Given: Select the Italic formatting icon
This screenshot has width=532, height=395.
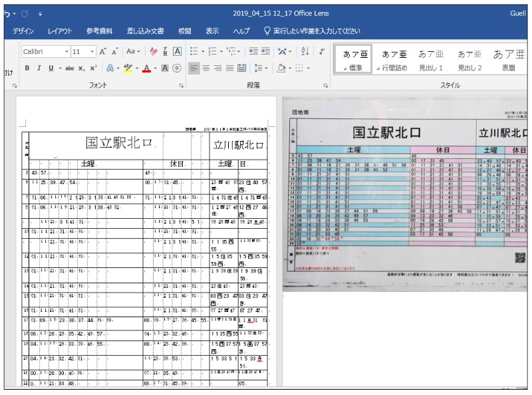Looking at the screenshot, I should tap(39, 68).
